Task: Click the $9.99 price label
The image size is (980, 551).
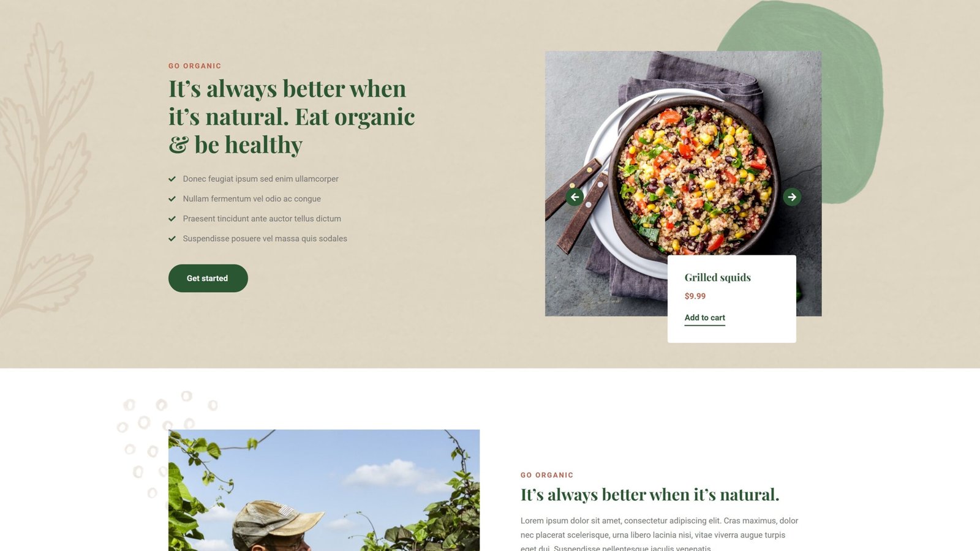Action: click(695, 296)
